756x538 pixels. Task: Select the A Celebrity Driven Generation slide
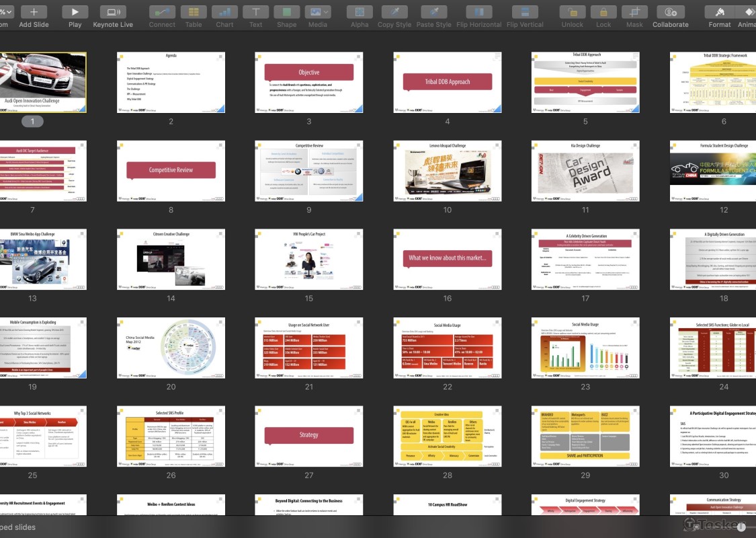(585, 259)
